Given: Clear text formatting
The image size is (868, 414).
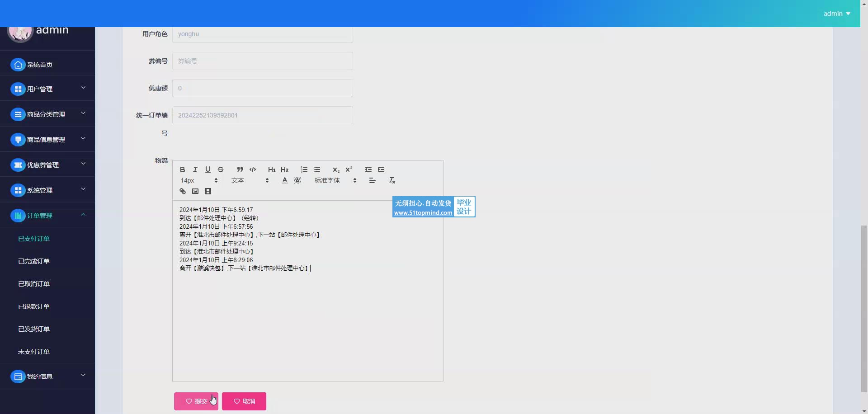Looking at the screenshot, I should (392, 180).
